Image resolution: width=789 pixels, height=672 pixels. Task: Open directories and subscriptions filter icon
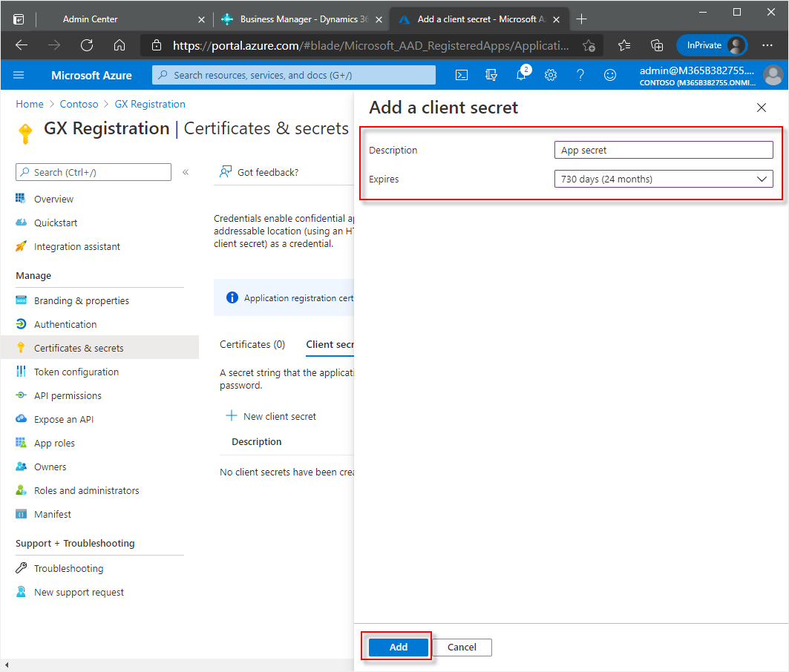(x=491, y=75)
